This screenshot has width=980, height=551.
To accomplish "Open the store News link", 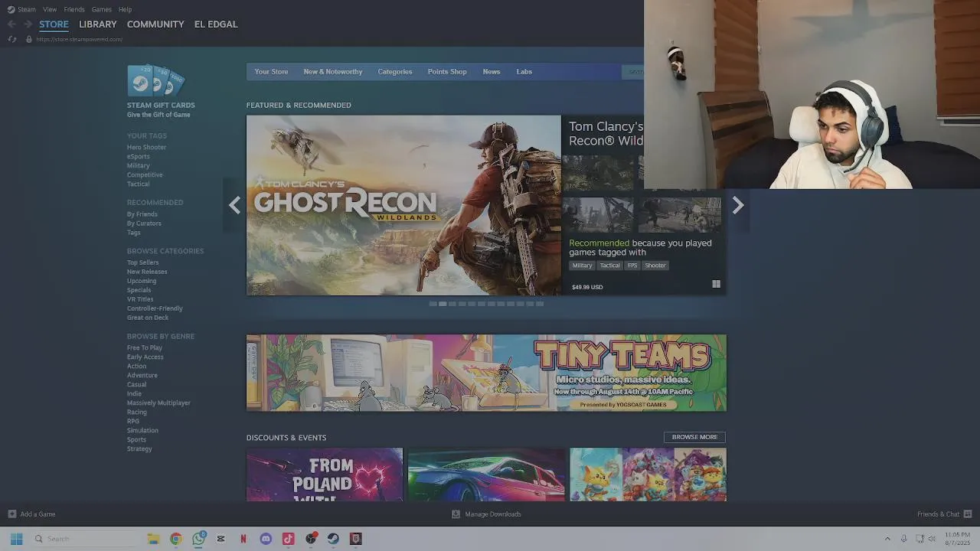I will point(492,72).
